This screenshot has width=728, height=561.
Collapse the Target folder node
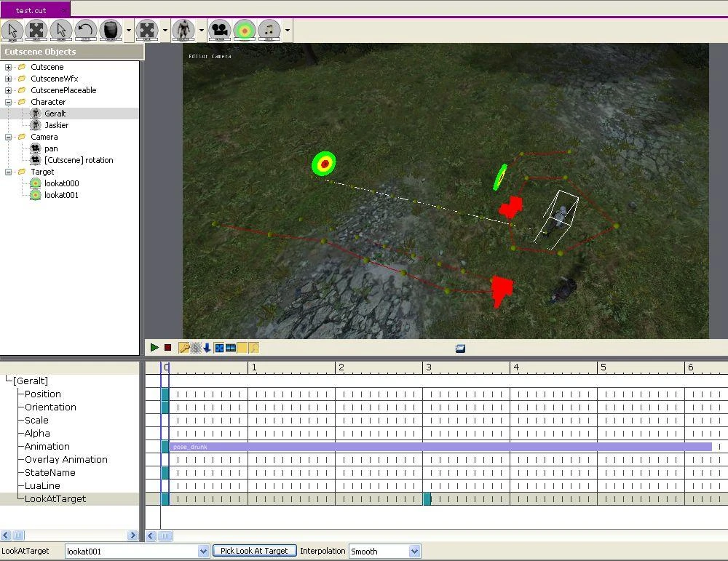pos(8,172)
